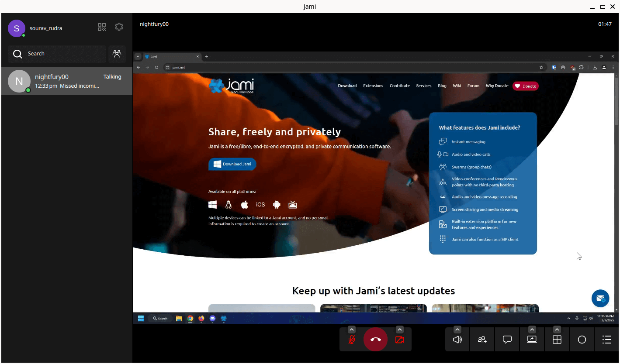Add a participant using the people-plus icon
620x364 pixels.
(481, 339)
